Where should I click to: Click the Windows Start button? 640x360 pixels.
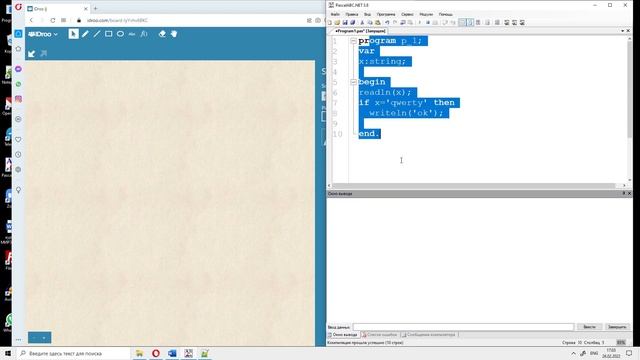pos(7,353)
